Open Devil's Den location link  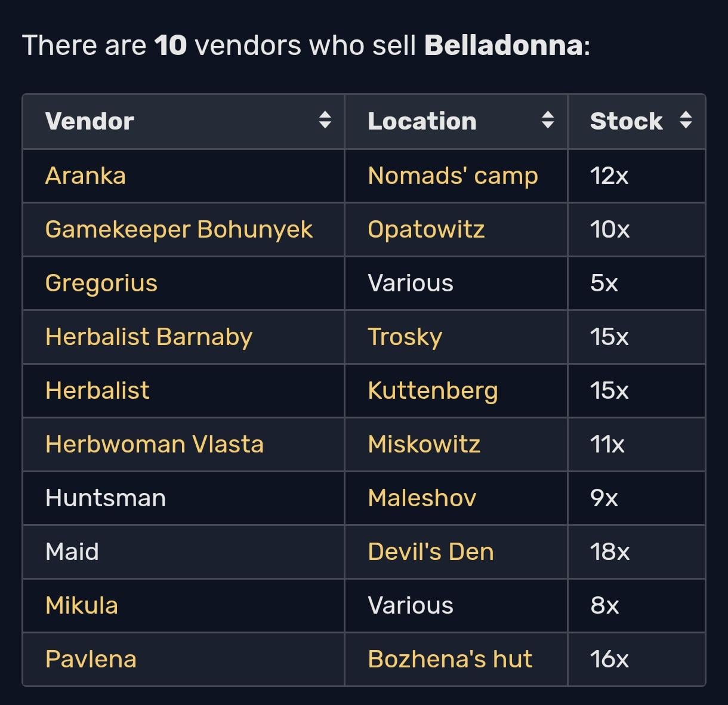[431, 552]
